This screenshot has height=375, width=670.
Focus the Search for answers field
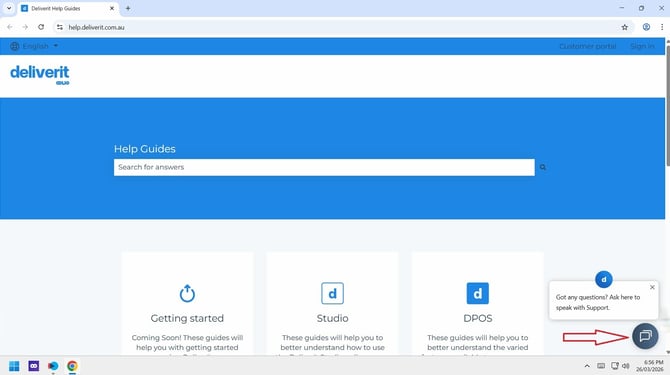tap(324, 167)
